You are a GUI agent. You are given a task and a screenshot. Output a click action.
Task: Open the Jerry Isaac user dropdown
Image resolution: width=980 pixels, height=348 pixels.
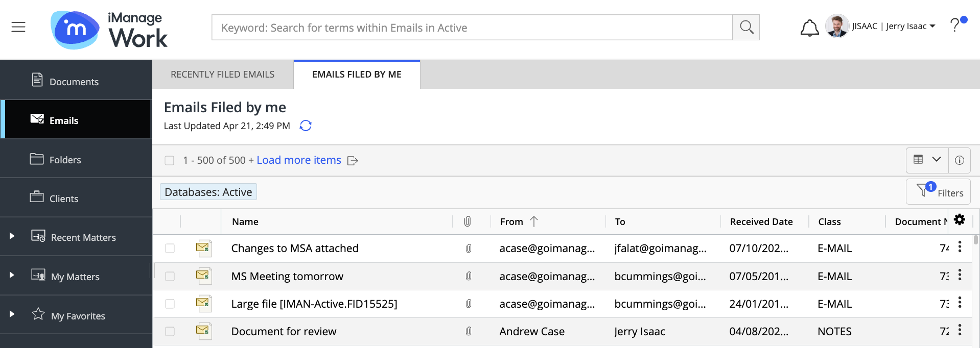click(x=893, y=27)
